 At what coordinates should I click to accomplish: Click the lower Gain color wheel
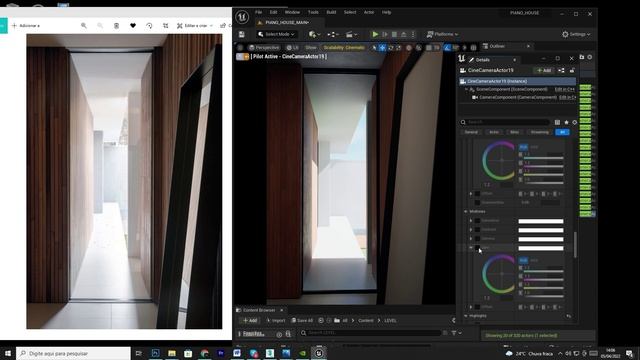[498, 274]
